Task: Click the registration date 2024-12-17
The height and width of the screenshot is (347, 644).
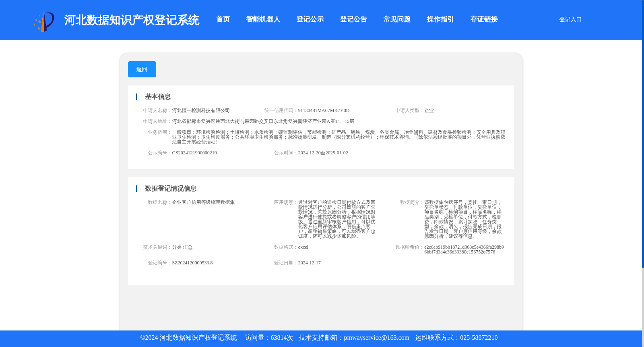Action: point(309,263)
